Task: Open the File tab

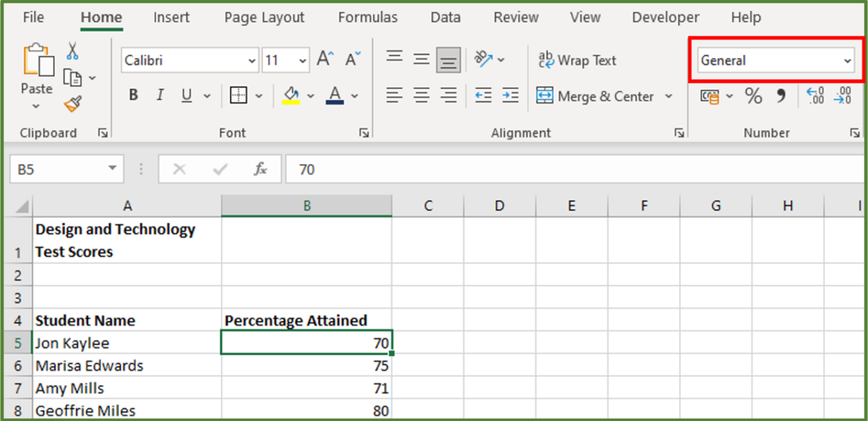Action: click(x=33, y=17)
